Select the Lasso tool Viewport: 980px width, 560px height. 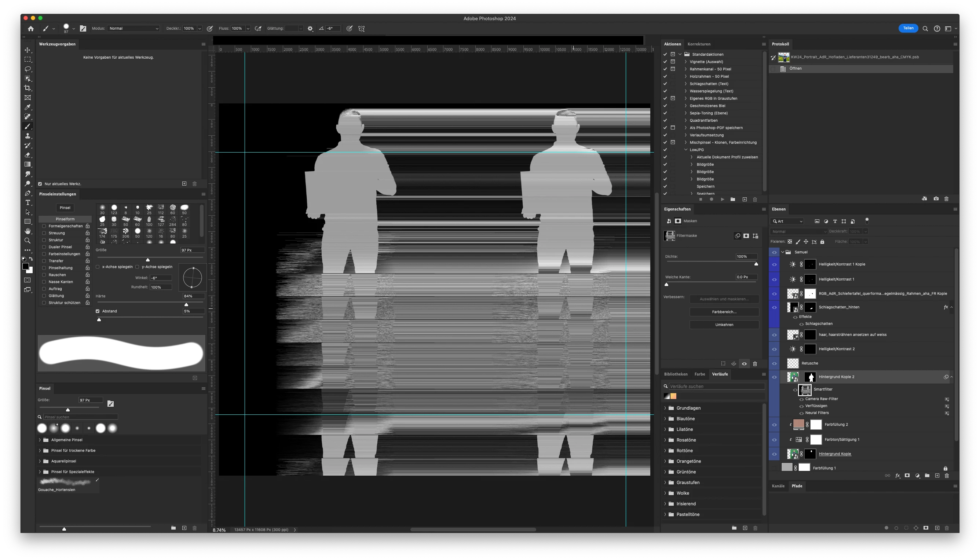point(28,69)
